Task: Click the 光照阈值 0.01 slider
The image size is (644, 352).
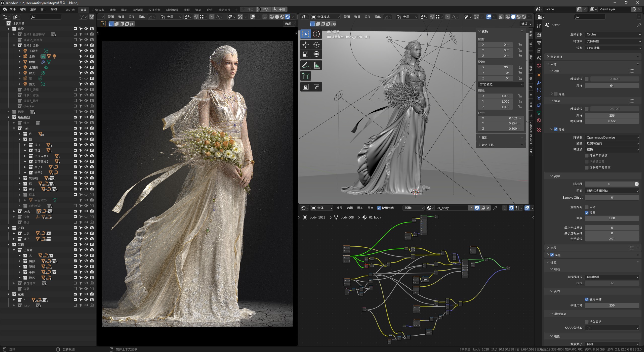Action: (x=612, y=239)
